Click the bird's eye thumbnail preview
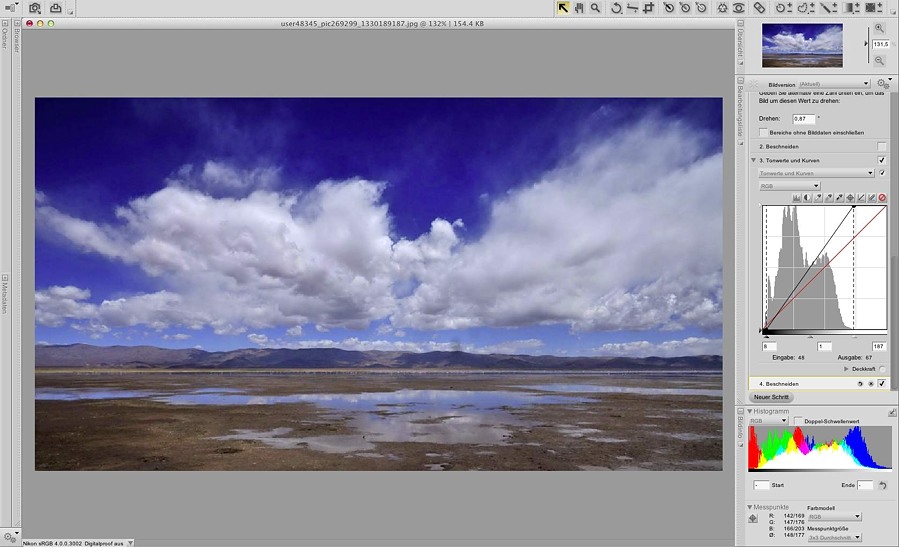 (802, 45)
